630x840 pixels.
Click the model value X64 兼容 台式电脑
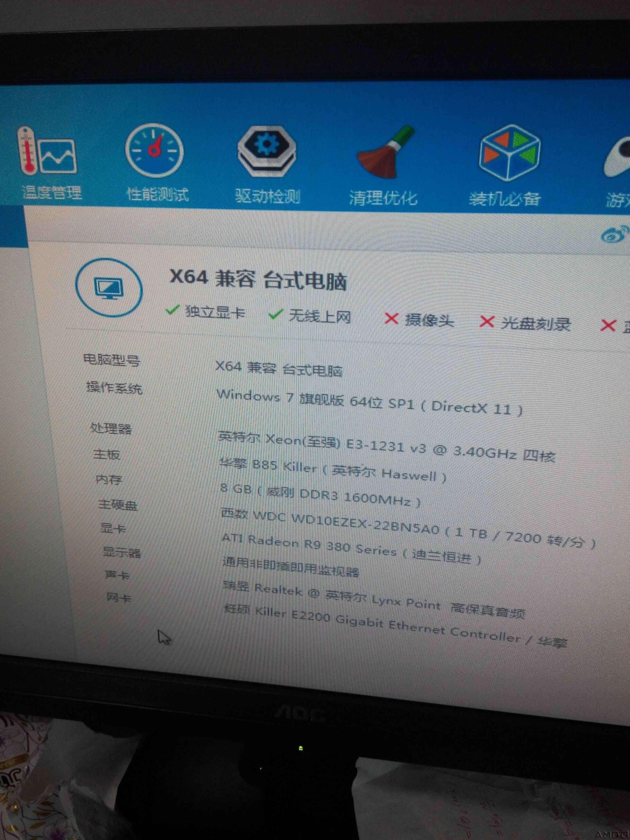coord(279,368)
